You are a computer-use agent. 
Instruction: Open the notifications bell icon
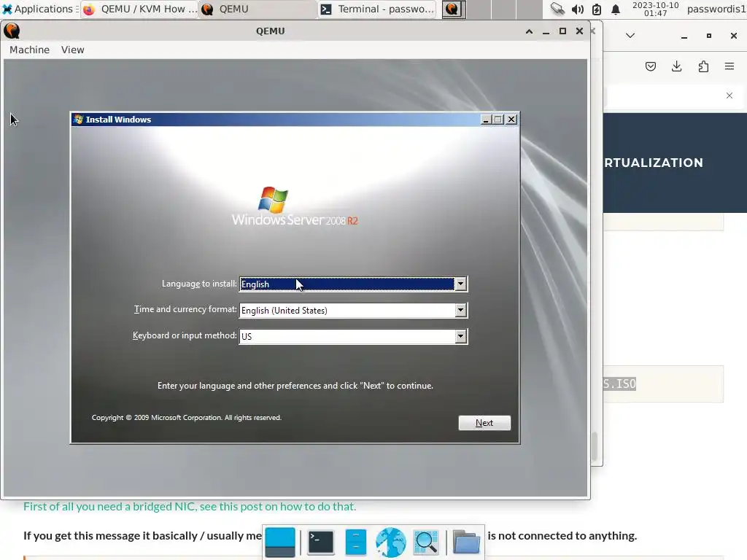(x=616, y=9)
